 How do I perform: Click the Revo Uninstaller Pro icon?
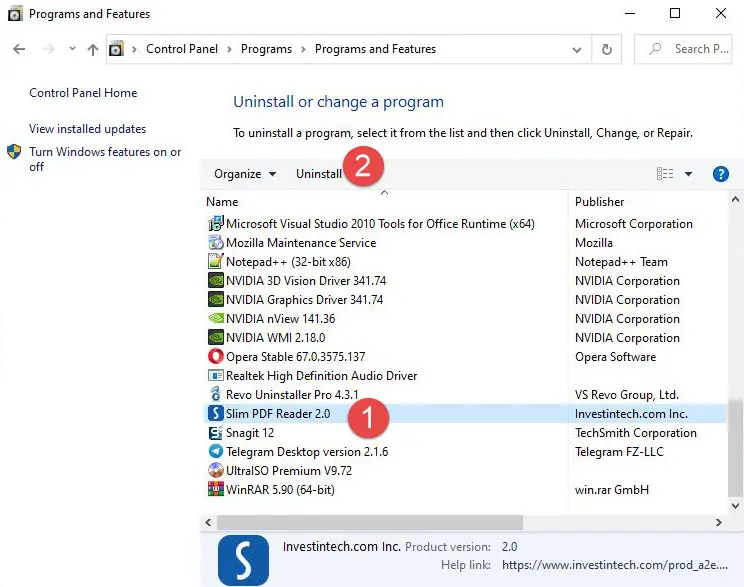pyautogui.click(x=216, y=394)
